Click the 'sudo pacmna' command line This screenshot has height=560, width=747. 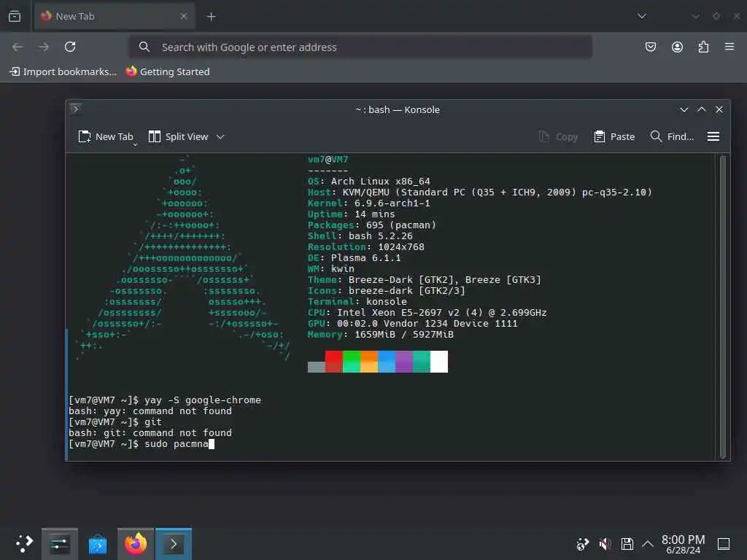tap(142, 444)
